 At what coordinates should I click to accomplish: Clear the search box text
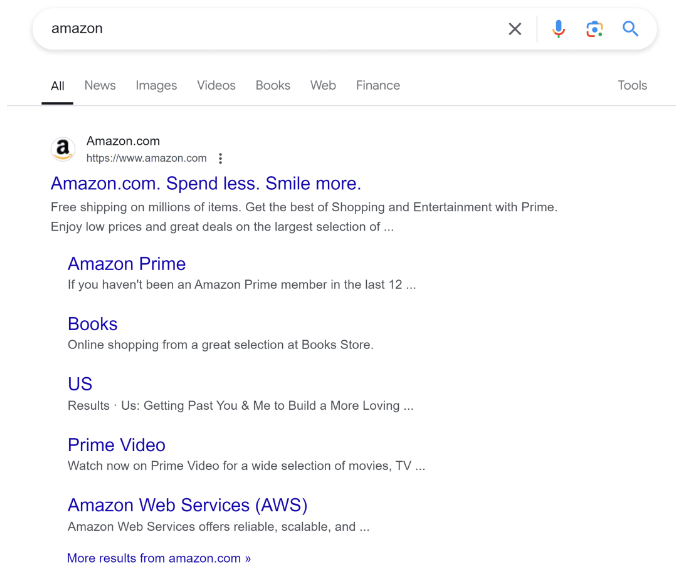[x=515, y=29]
